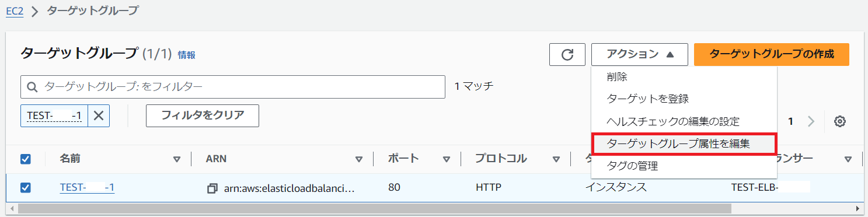This screenshot has width=868, height=217.
Task: Sort by the ARN column arrow
Action: 359,159
